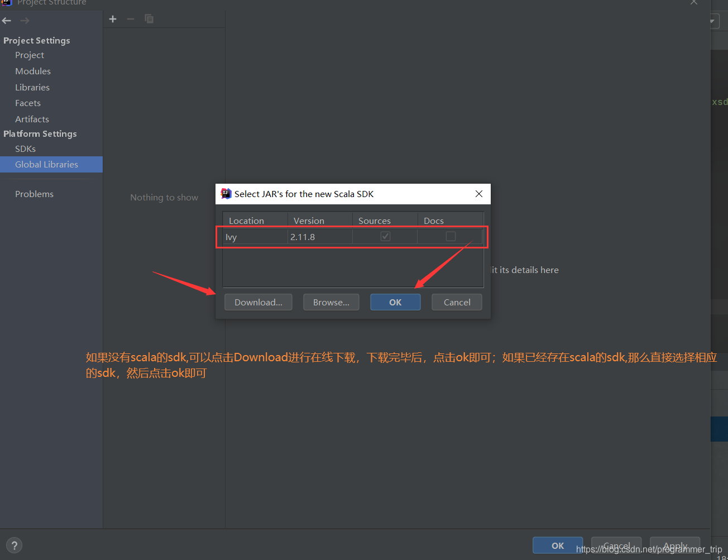Image resolution: width=728 pixels, height=560 pixels.
Task: Open help with the question mark icon
Action: pos(15,545)
